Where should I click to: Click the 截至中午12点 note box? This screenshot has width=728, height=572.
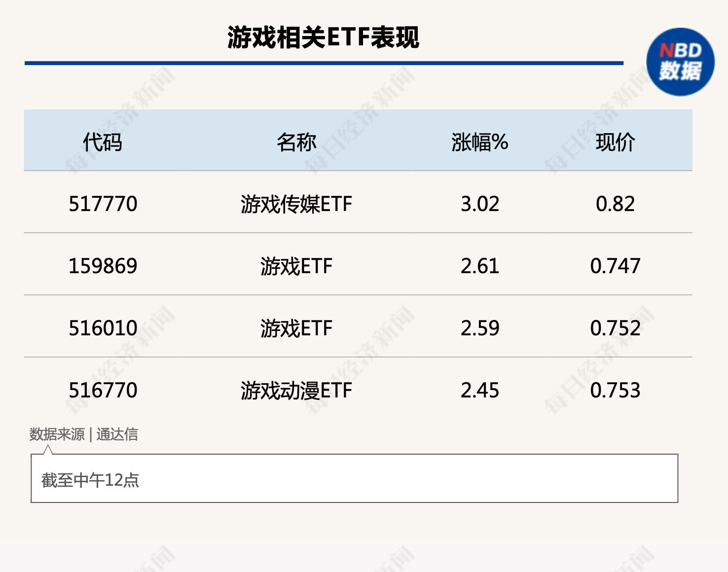(354, 479)
